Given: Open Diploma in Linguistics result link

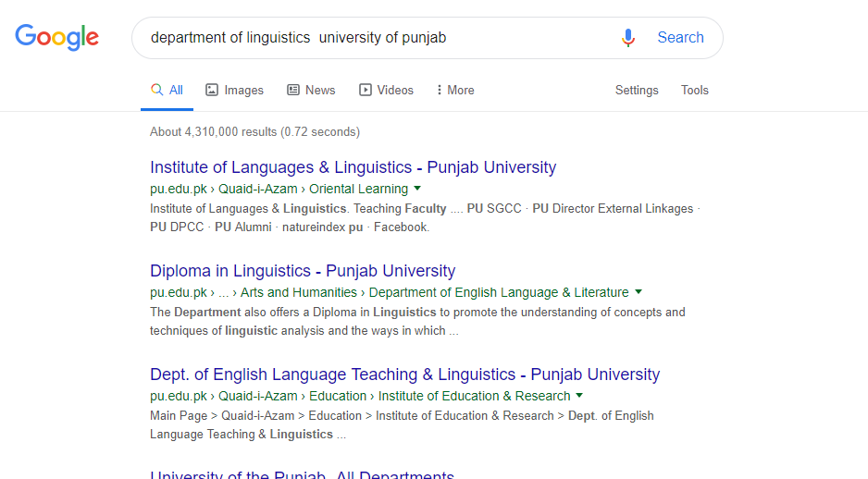Looking at the screenshot, I should click(x=303, y=270).
